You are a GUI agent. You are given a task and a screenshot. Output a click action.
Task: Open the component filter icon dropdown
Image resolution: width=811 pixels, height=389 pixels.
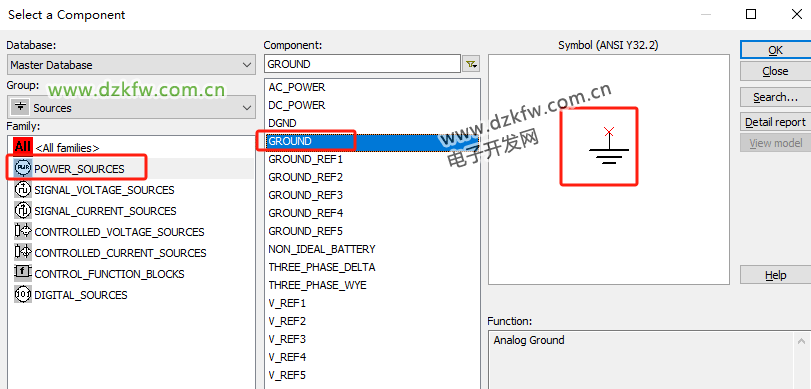[x=471, y=64]
